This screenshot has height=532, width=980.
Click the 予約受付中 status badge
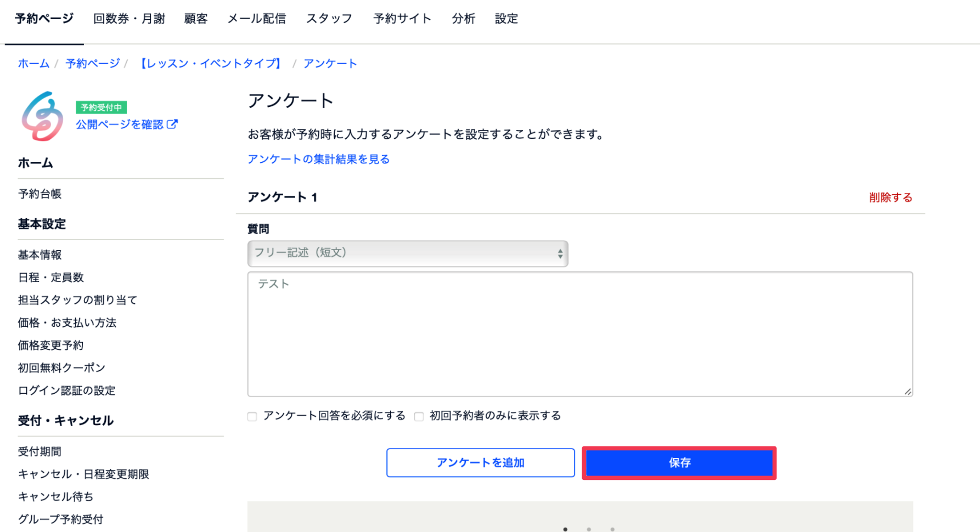[102, 107]
